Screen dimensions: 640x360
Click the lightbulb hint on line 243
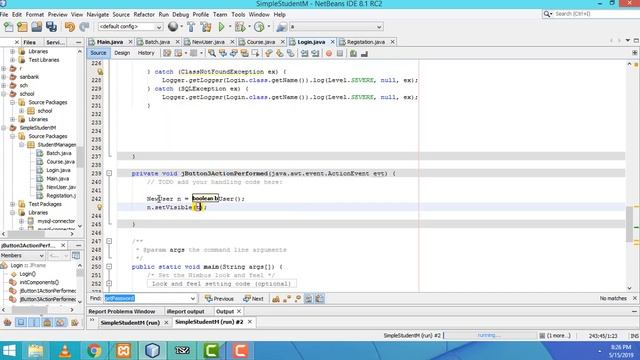[x=99, y=207]
